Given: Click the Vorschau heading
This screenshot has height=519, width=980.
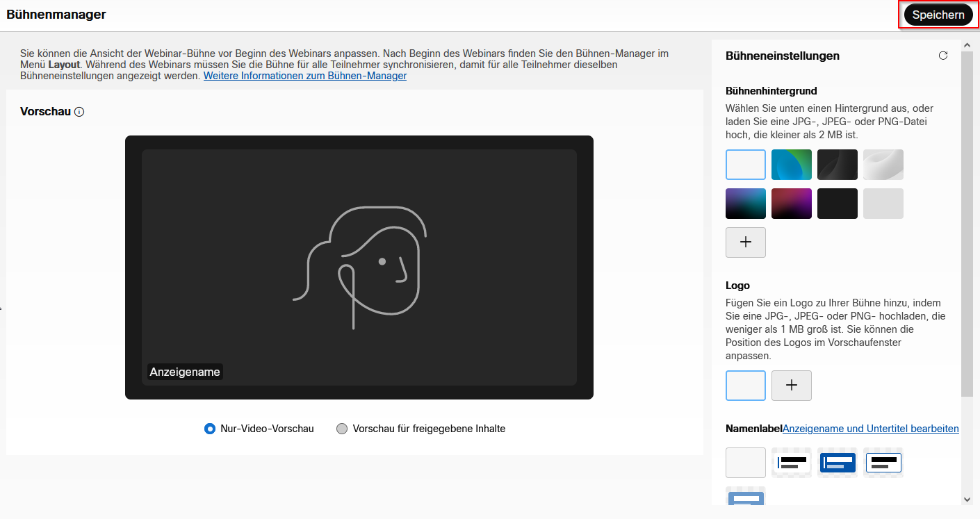Looking at the screenshot, I should click(x=46, y=112).
